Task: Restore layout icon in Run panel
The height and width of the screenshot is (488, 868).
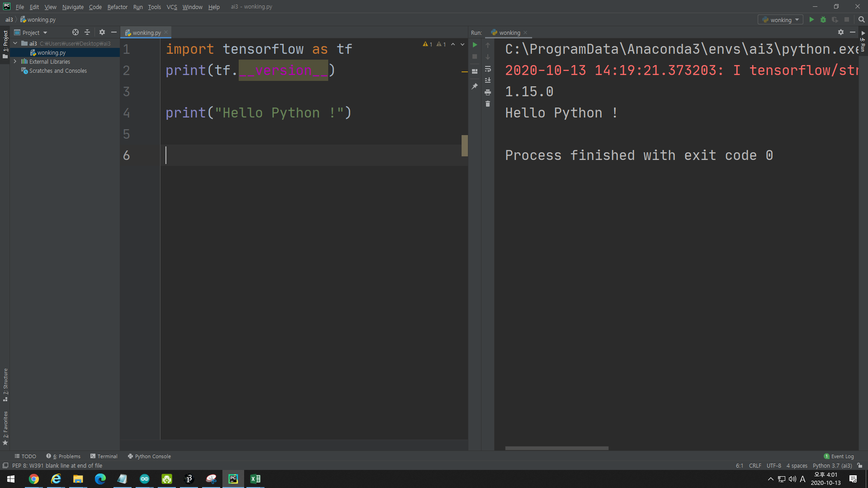Action: click(475, 71)
